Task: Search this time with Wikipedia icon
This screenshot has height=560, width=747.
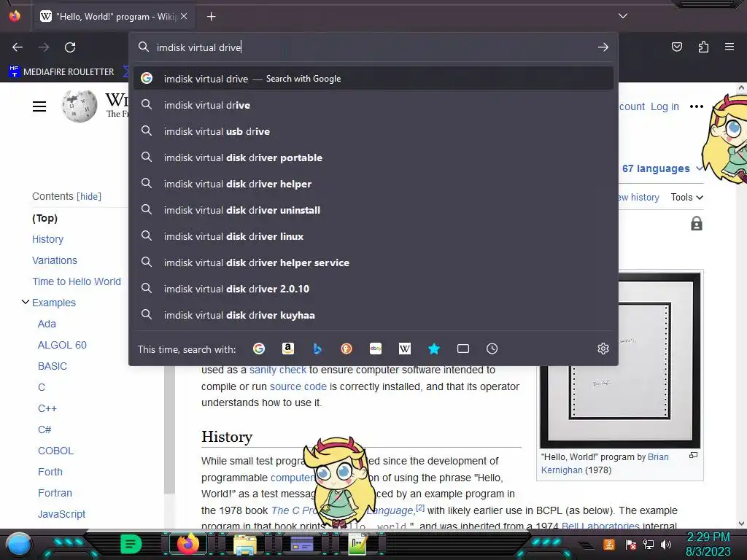Action: click(404, 349)
